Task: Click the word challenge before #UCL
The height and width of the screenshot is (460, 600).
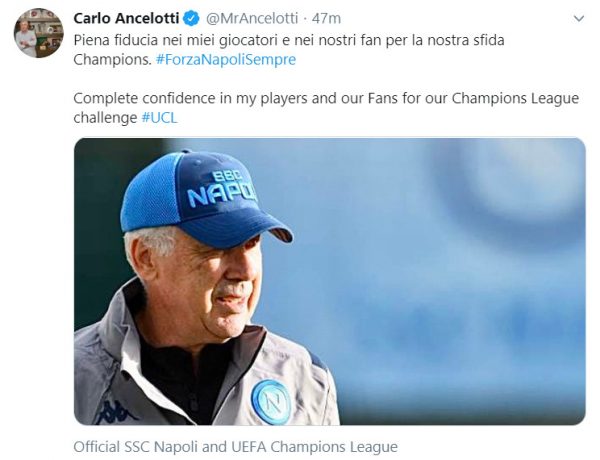Action: coord(105,117)
